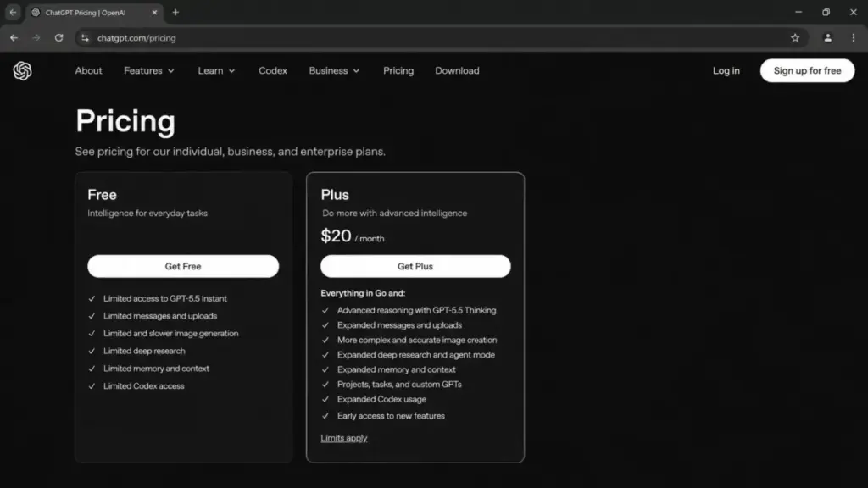The height and width of the screenshot is (488, 868).
Task: Open site information icon in address bar
Action: click(x=85, y=37)
